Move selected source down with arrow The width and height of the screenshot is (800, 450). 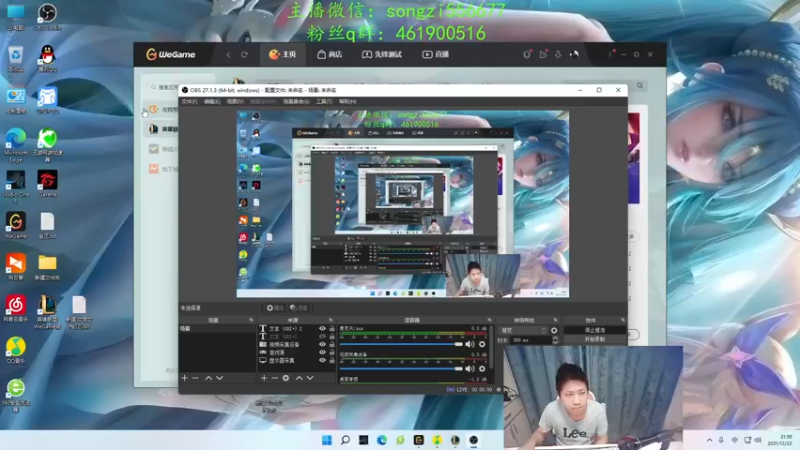click(x=310, y=378)
